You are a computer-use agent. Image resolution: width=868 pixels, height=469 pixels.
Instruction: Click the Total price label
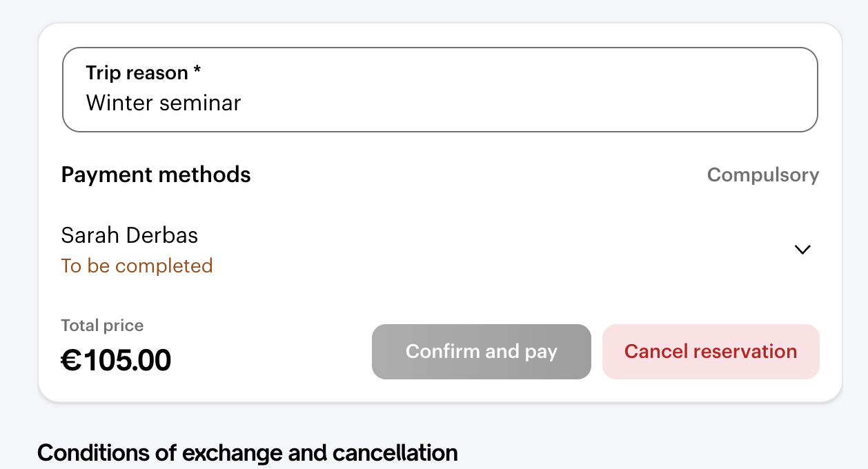click(102, 326)
